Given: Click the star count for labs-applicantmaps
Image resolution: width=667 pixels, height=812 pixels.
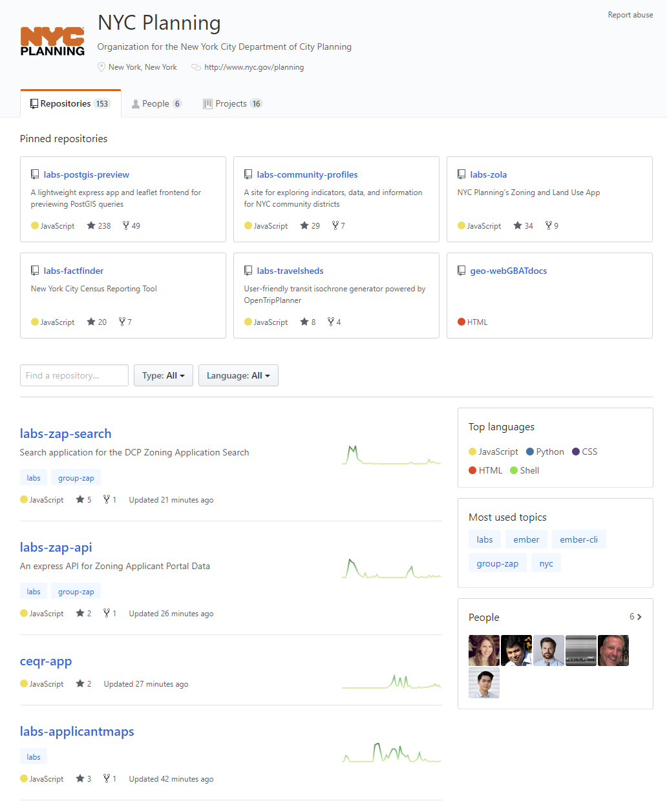Looking at the screenshot, I should click(x=84, y=778).
